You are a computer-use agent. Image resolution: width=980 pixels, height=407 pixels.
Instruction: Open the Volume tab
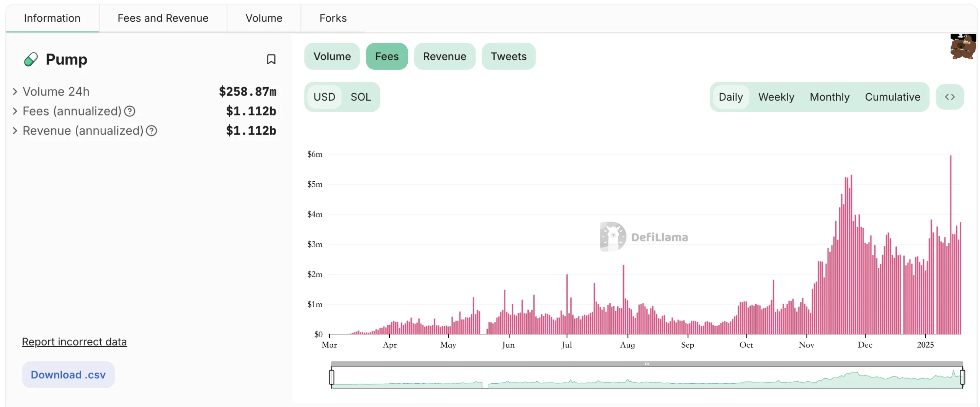264,18
